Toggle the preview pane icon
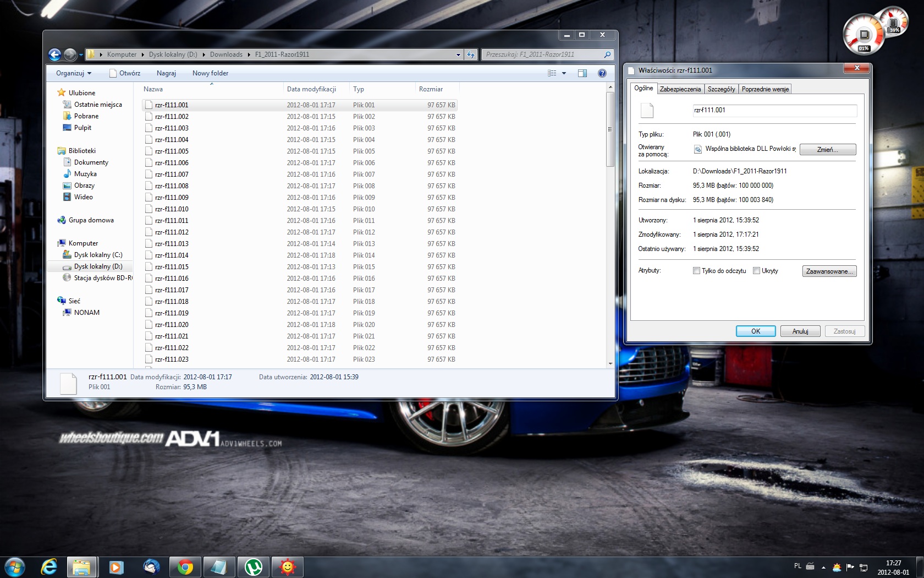 [x=582, y=73]
